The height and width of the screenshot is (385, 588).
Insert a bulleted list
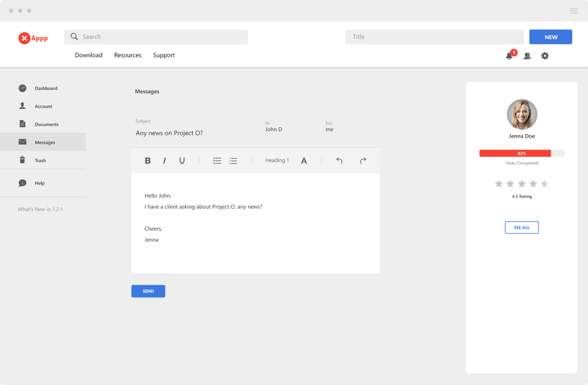[x=217, y=161]
